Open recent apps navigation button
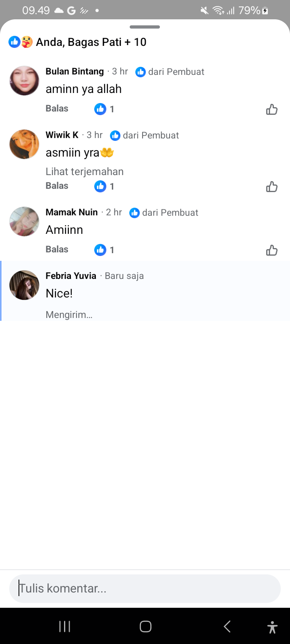Screen dimensions: 290x644 point(64,626)
